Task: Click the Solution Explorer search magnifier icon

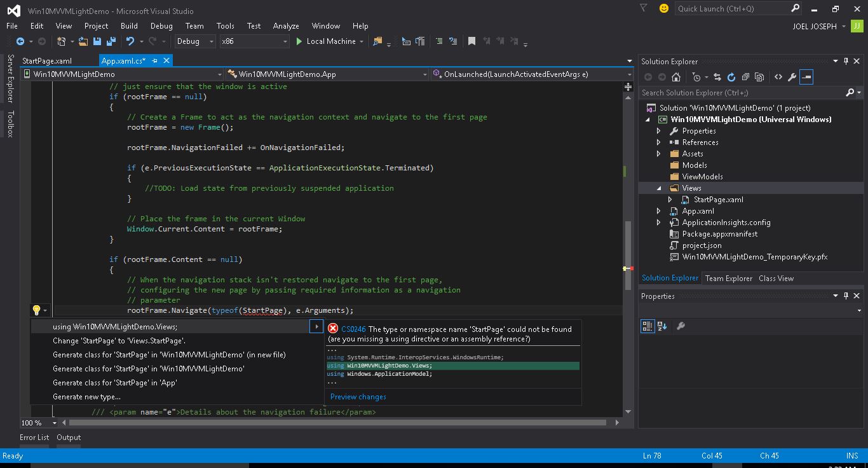Action: coord(850,93)
